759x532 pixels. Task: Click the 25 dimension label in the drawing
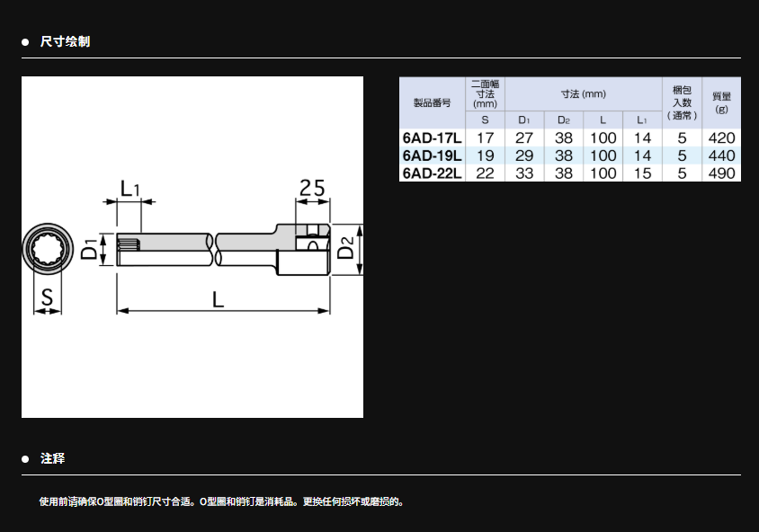(311, 188)
